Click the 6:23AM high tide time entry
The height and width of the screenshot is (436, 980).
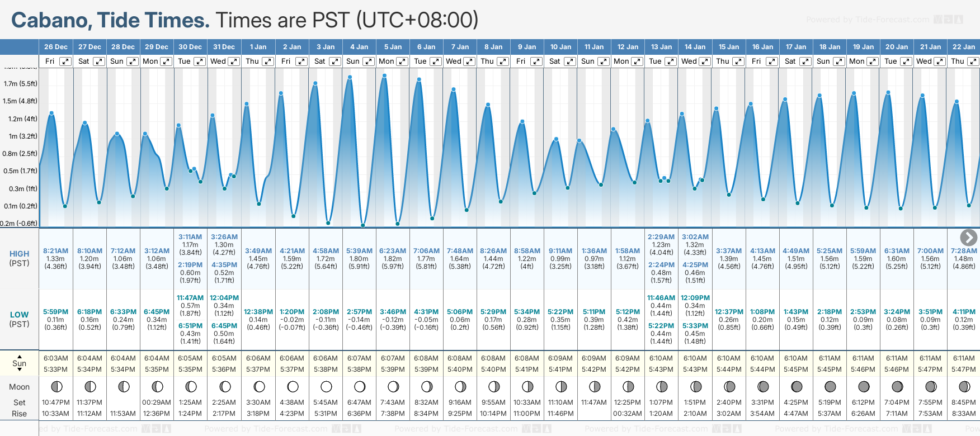click(393, 251)
